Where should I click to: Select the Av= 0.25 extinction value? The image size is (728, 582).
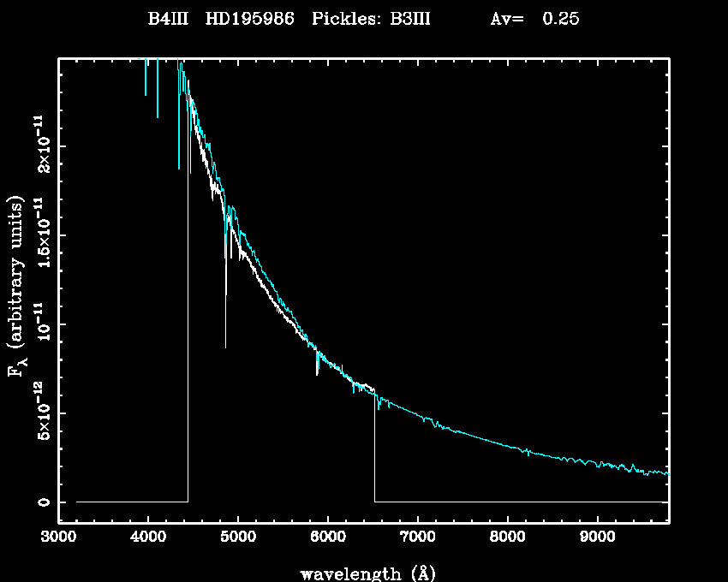click(534, 19)
